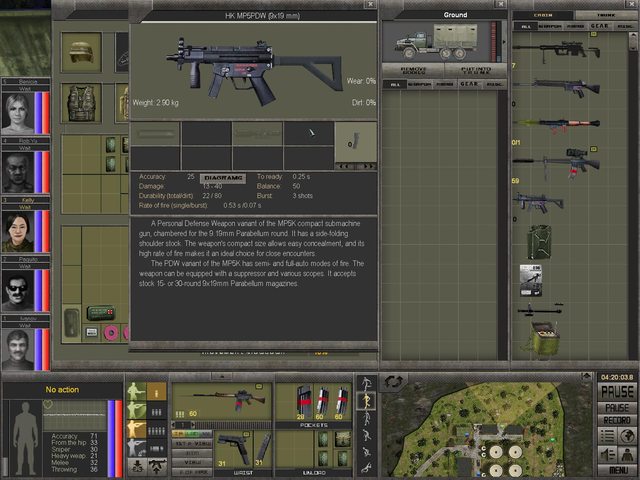This screenshot has height=480, width=640.
Task: Click the REMOVE GOODS button
Action: [x=413, y=70]
